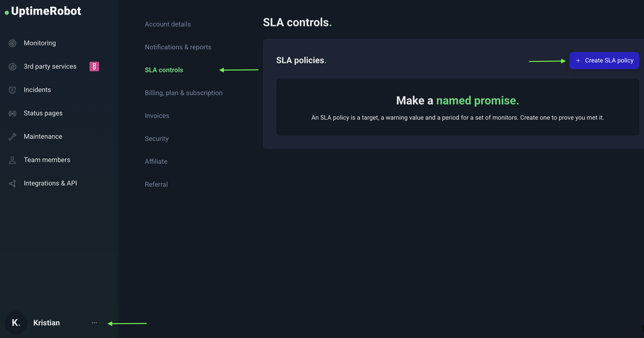644x338 pixels.
Task: Click Create SLA policy button
Action: click(x=604, y=60)
